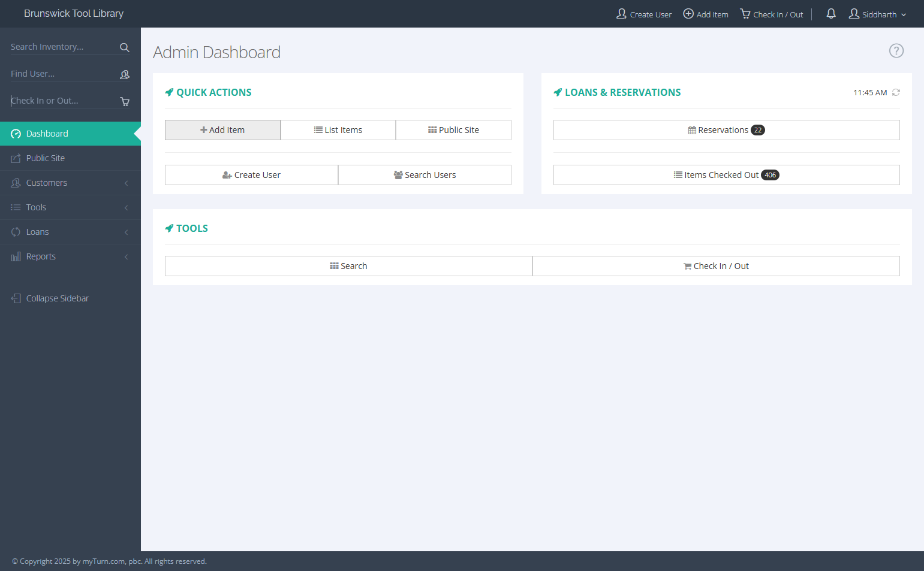Viewport: 924px width, 571px height.
Task: Click the Search button under Tools
Action: pos(348,266)
